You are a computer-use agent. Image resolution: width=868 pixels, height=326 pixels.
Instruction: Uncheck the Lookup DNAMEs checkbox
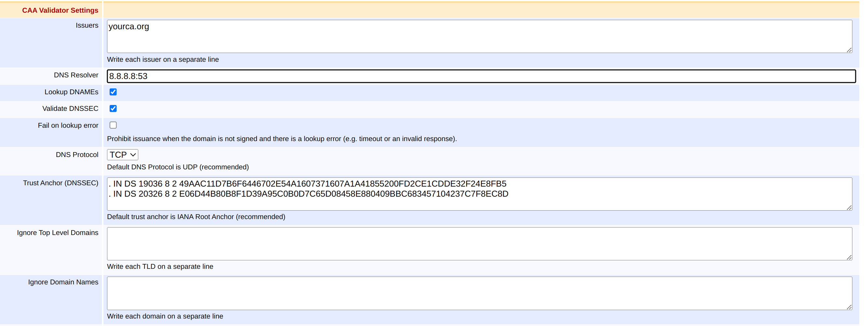(x=113, y=92)
